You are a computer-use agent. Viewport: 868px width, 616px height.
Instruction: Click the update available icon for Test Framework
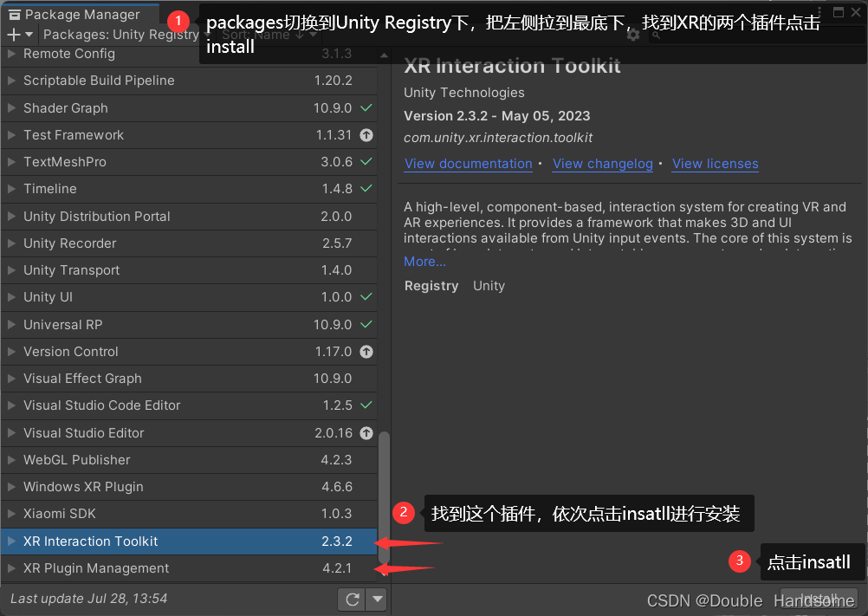(x=366, y=135)
